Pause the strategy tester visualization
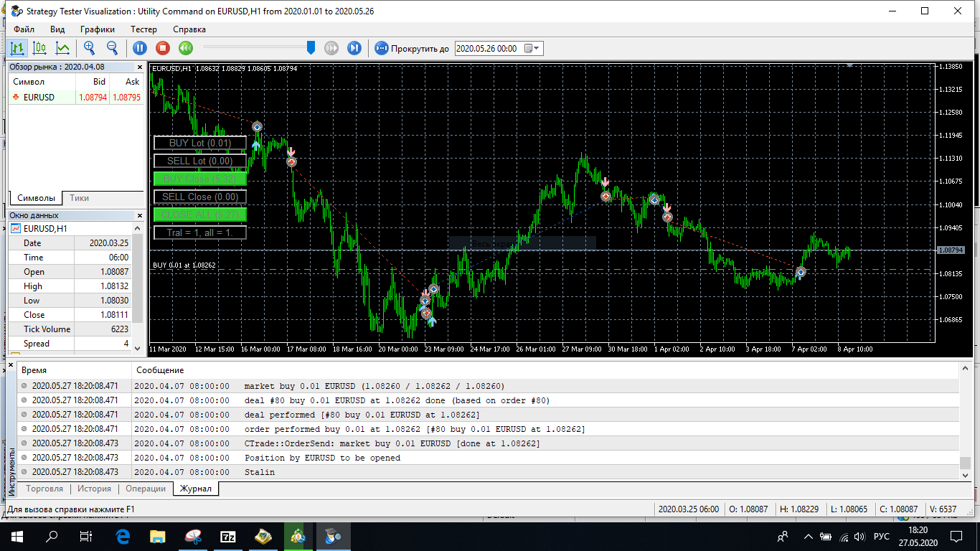980x551 pixels. click(x=140, y=47)
